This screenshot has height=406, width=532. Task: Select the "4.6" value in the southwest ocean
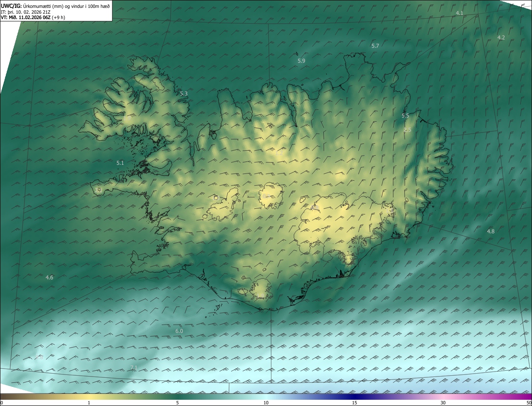coord(49,277)
